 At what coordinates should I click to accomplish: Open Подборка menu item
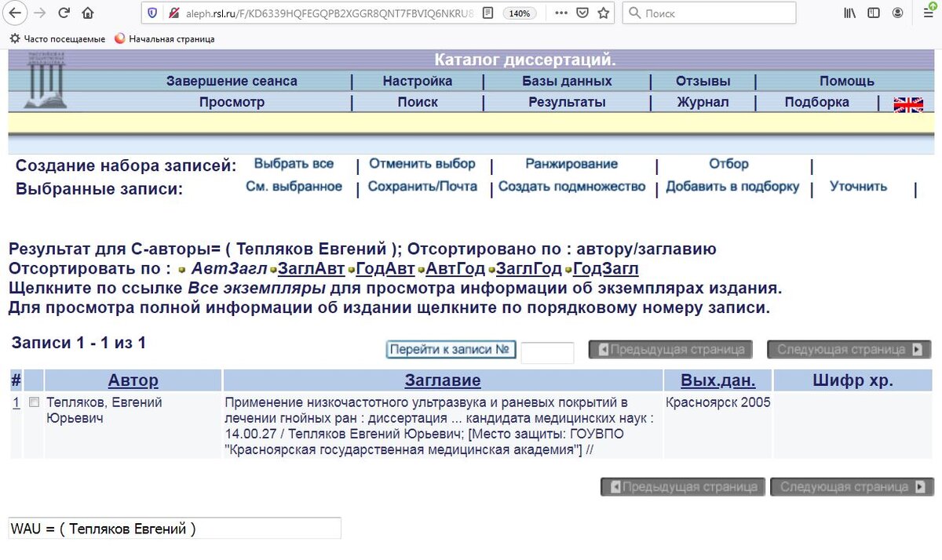click(x=817, y=102)
